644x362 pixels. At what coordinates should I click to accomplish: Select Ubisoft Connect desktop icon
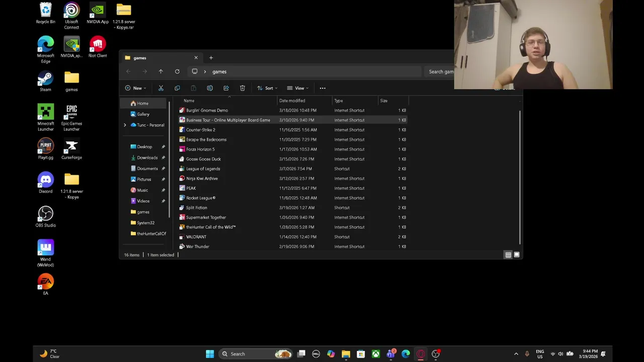click(71, 16)
